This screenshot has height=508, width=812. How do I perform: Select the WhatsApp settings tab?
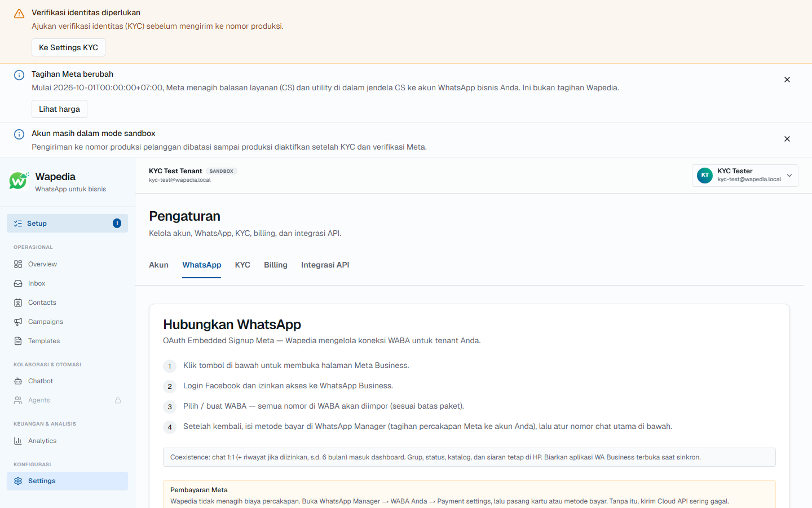click(202, 265)
